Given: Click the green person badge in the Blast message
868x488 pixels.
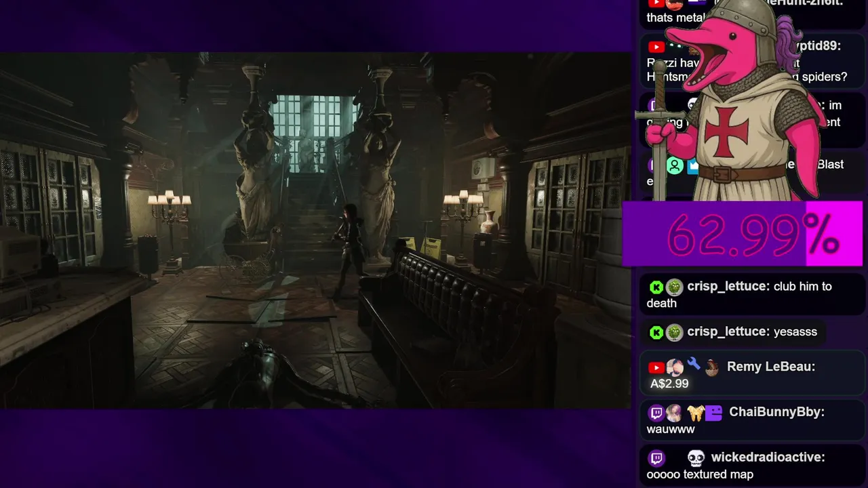Looking at the screenshot, I should click(x=675, y=165).
